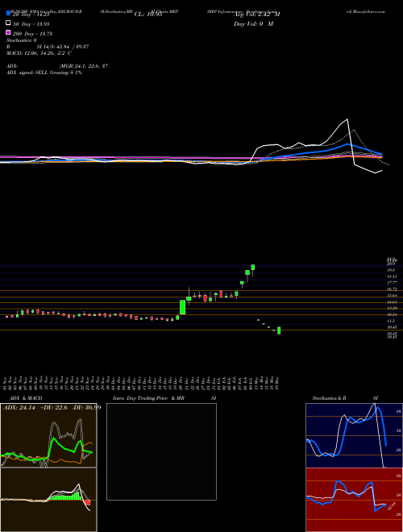Click the ADX: 24.14 +DY -DY readout
The width and height of the screenshot is (403, 532).
click(52, 408)
